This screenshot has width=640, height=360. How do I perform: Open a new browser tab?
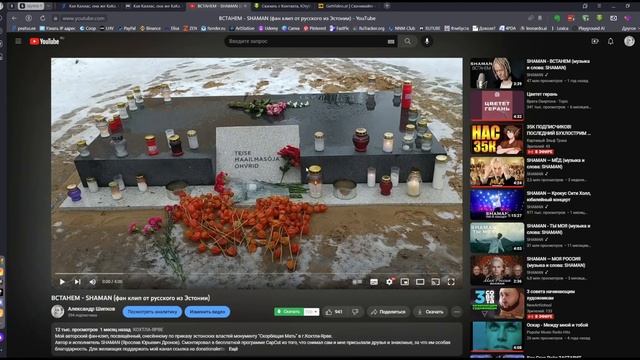tap(387, 6)
